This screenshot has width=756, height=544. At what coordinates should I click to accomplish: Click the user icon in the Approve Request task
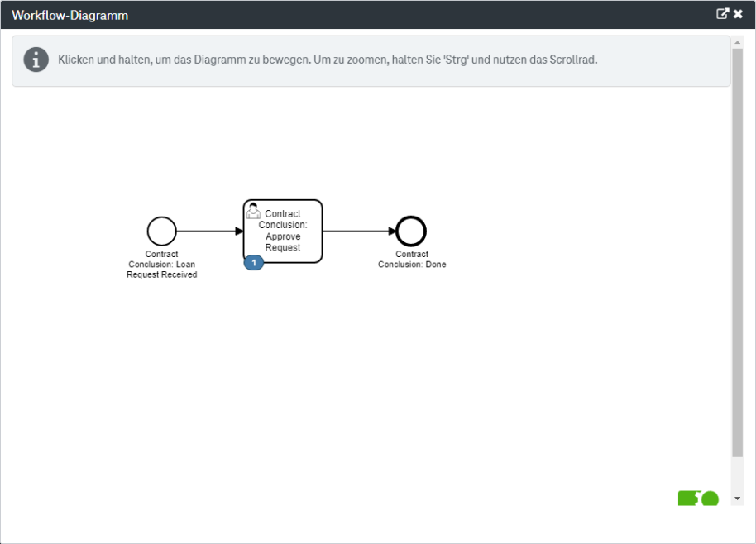pyautogui.click(x=253, y=211)
